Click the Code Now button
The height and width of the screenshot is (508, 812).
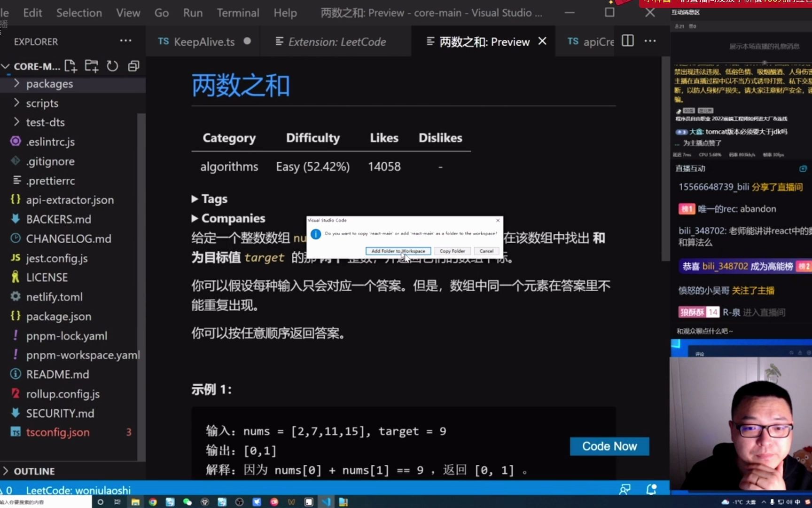click(609, 446)
